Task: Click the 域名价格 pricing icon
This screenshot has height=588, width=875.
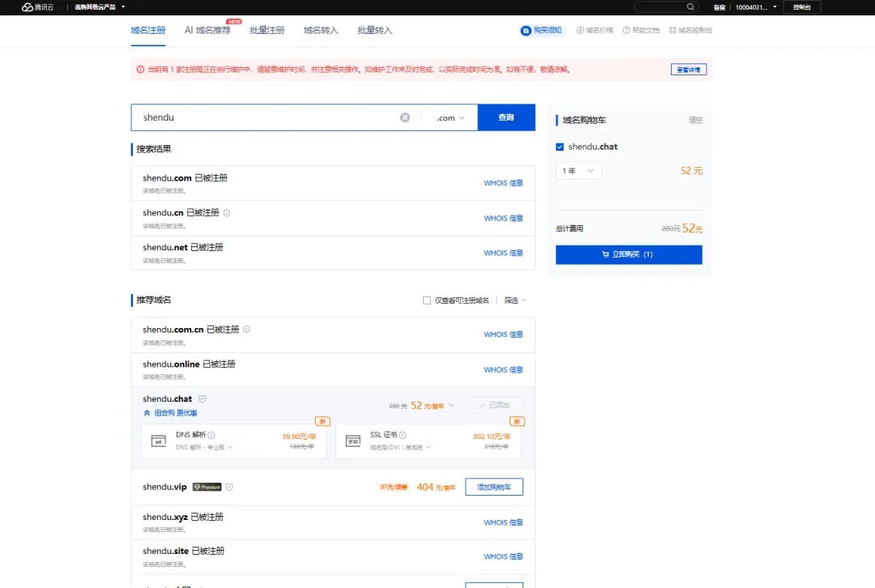Action: [580, 30]
